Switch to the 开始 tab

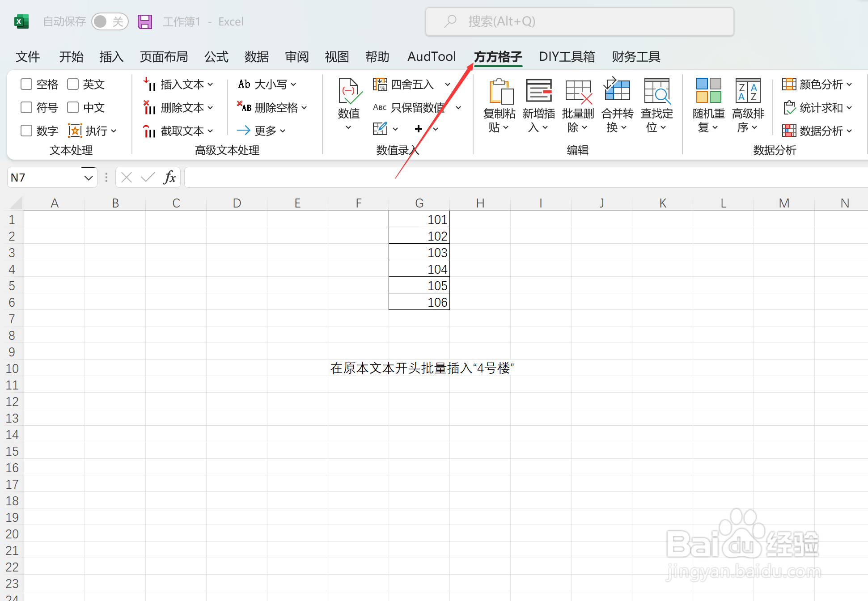(x=72, y=57)
